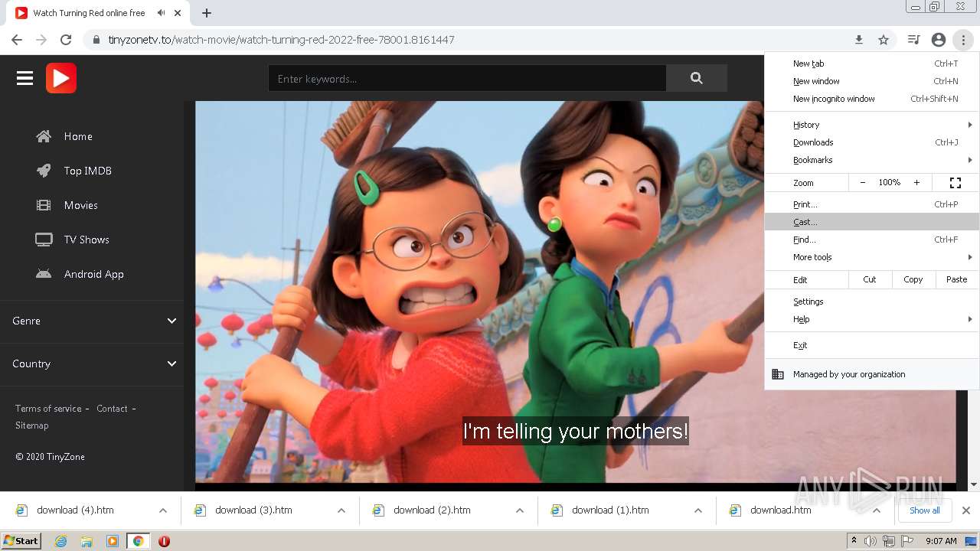Click Paste in the Edit row
This screenshot has height=551, width=980.
(x=957, y=279)
